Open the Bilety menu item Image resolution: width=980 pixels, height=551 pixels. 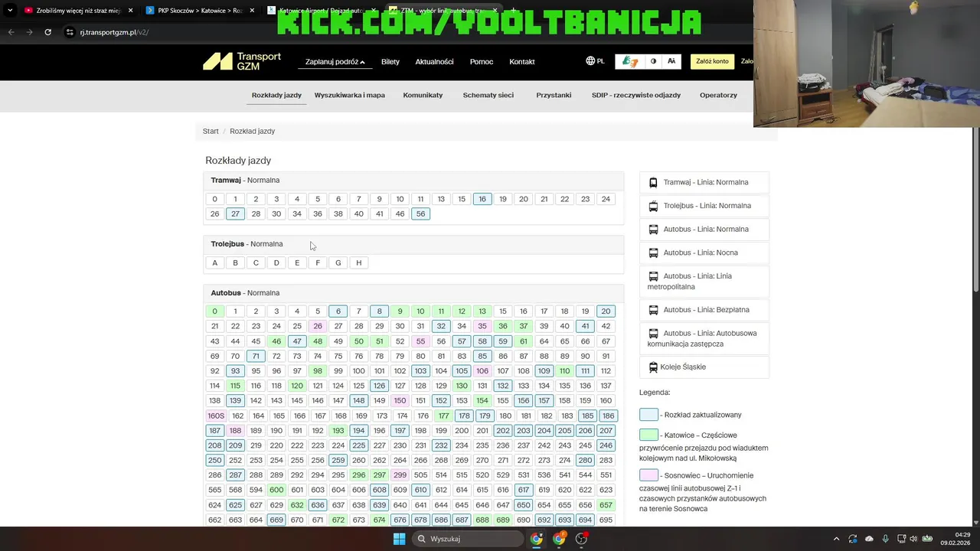390,62
